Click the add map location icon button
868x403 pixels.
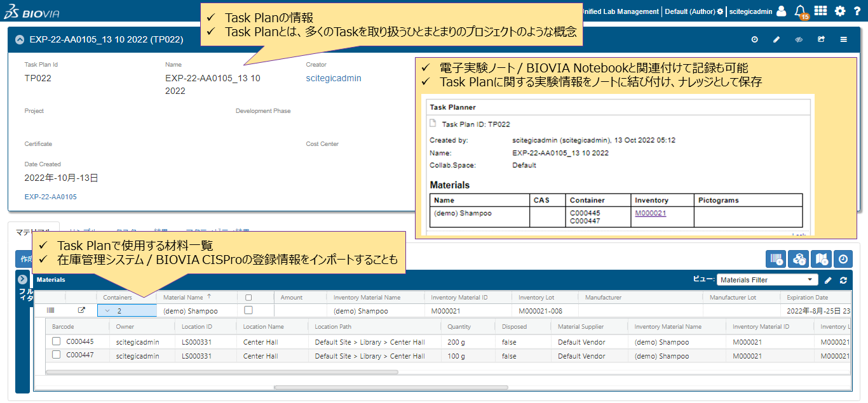(821, 258)
